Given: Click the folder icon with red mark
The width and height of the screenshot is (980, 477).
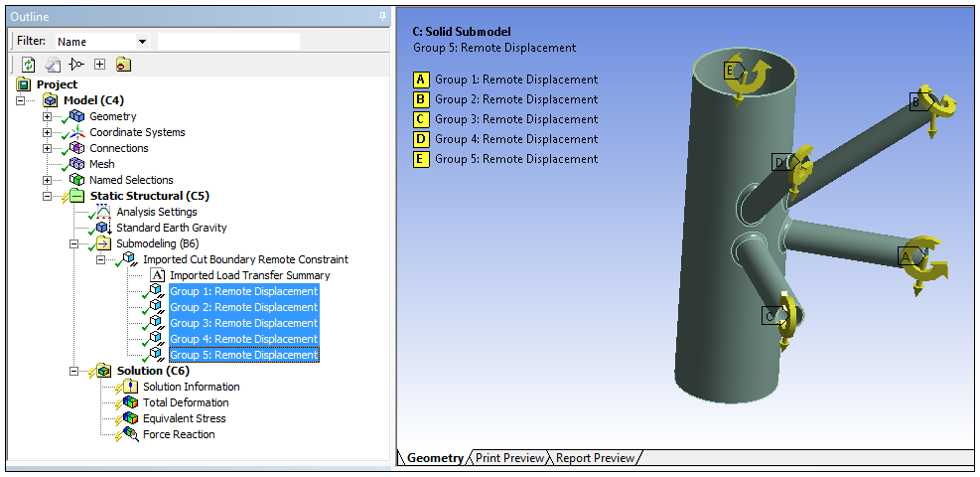Looking at the screenshot, I should [123, 66].
